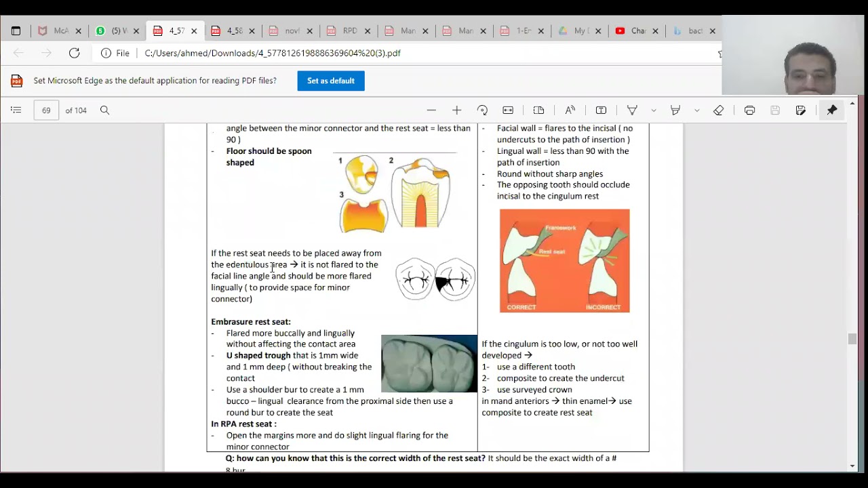This screenshot has height=488, width=868.
Task: Click the "Floor should be spoon" text
Action: pyautogui.click(x=269, y=151)
